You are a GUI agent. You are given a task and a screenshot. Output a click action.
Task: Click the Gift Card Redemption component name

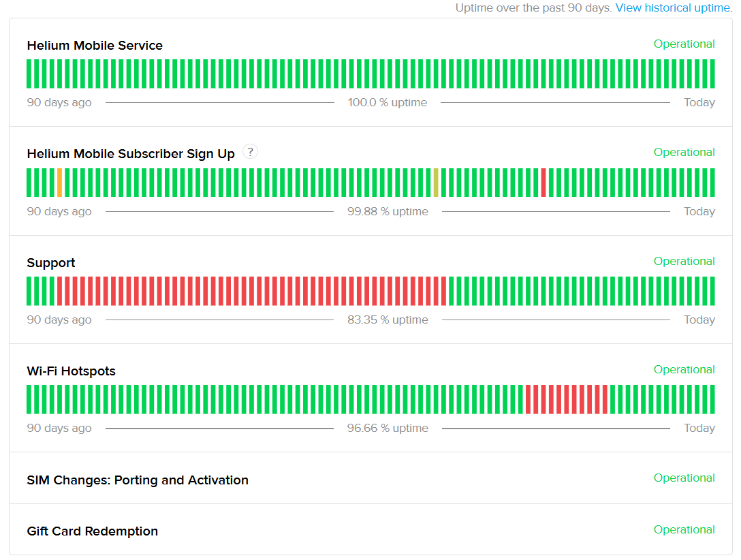coord(92,531)
